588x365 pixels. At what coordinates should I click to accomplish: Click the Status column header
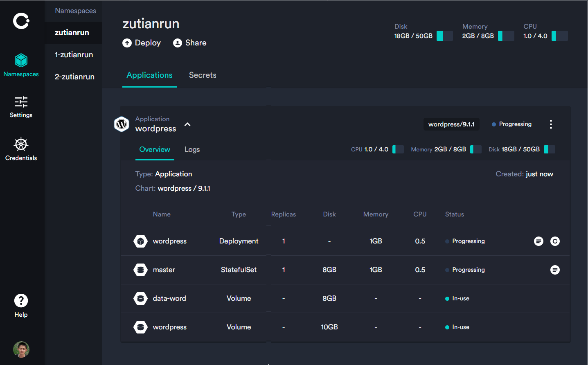455,214
